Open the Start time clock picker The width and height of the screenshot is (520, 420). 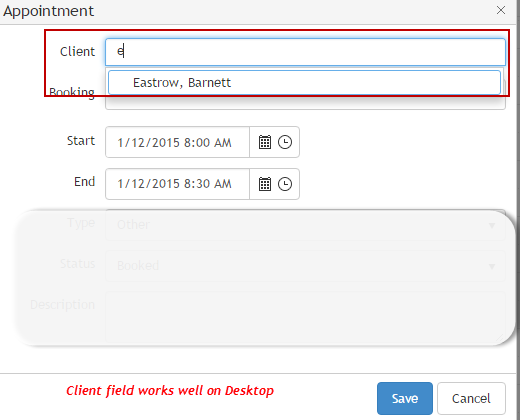285,142
